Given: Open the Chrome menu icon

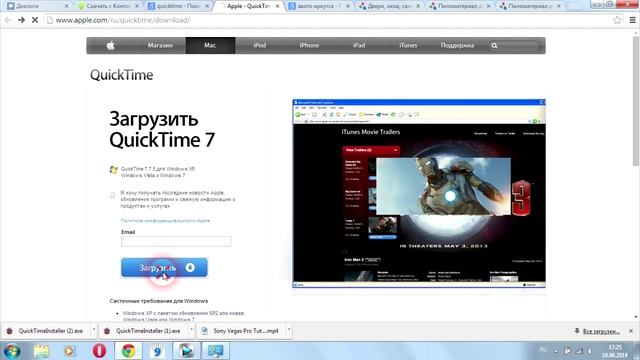Looking at the screenshot, I should coord(632,20).
